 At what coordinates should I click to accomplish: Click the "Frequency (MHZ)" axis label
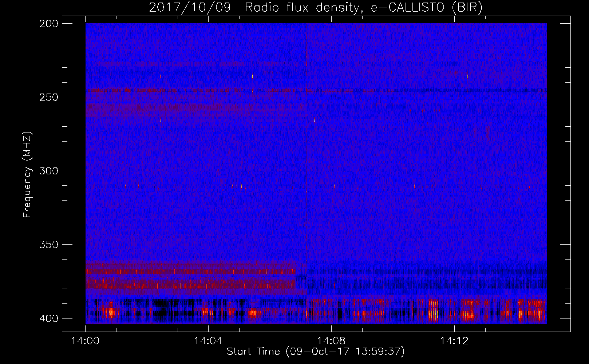click(27, 175)
